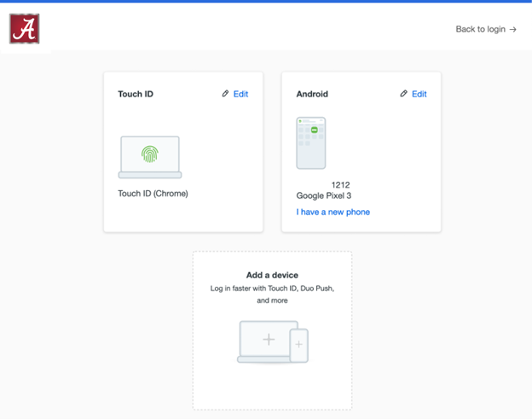532x419 pixels.
Task: Select the 'Google Pixel 3' text
Action: [324, 195]
